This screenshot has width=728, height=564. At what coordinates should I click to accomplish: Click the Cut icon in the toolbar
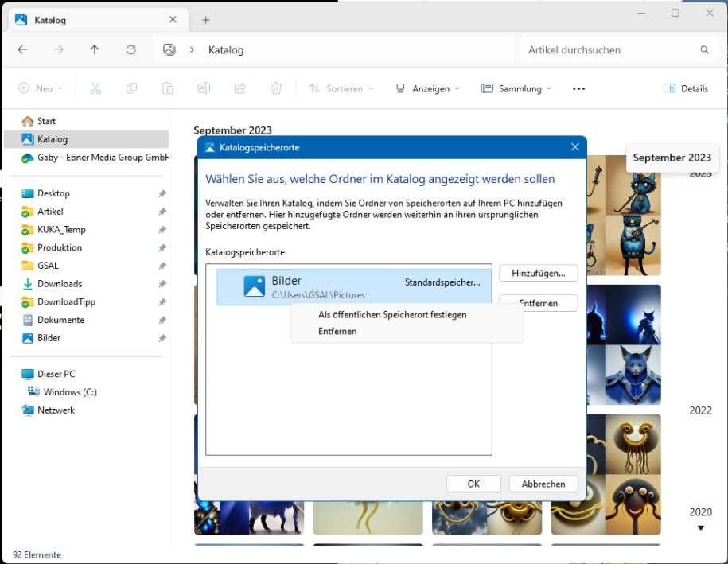click(95, 88)
